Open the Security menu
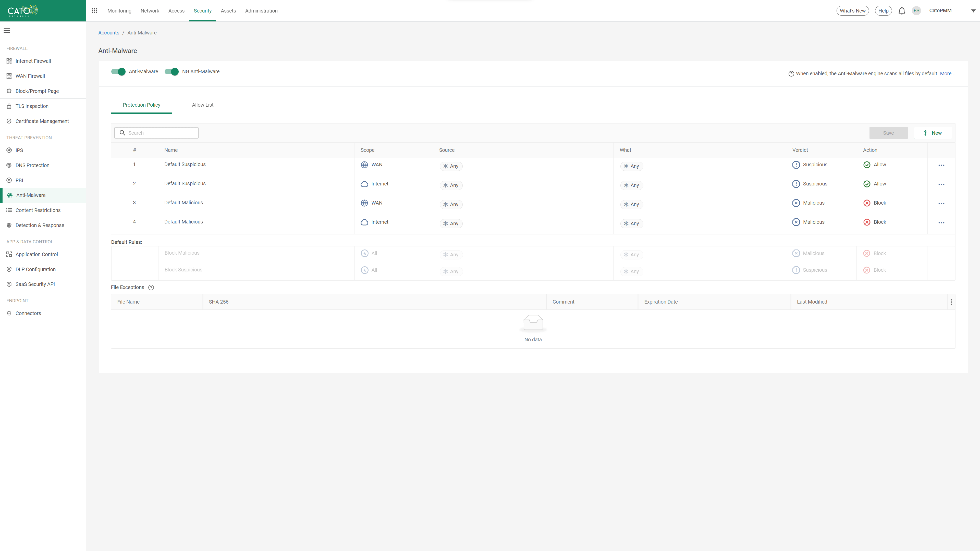The height and width of the screenshot is (551, 980). (203, 11)
